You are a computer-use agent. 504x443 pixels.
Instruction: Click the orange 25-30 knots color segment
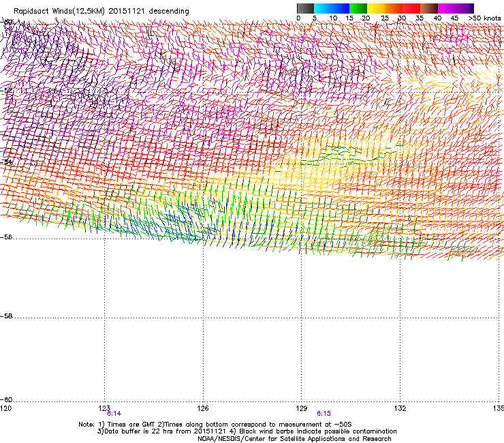(394, 8)
